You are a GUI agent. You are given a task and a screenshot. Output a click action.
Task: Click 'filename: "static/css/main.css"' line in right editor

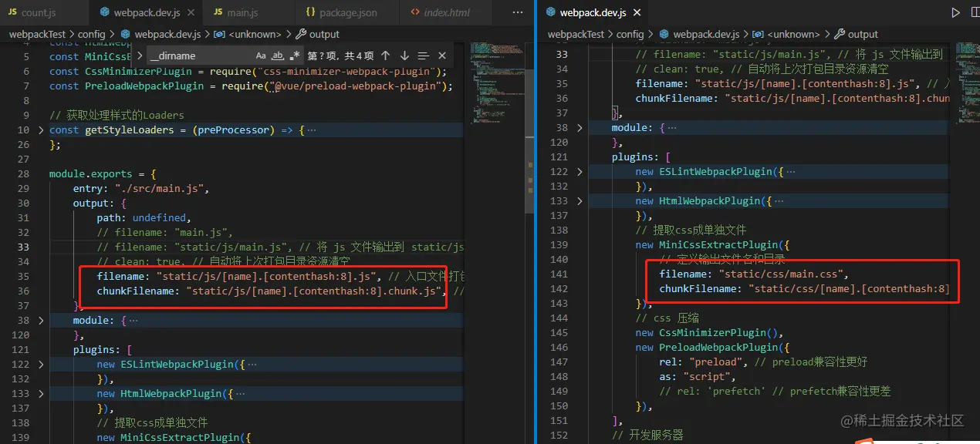coord(754,274)
